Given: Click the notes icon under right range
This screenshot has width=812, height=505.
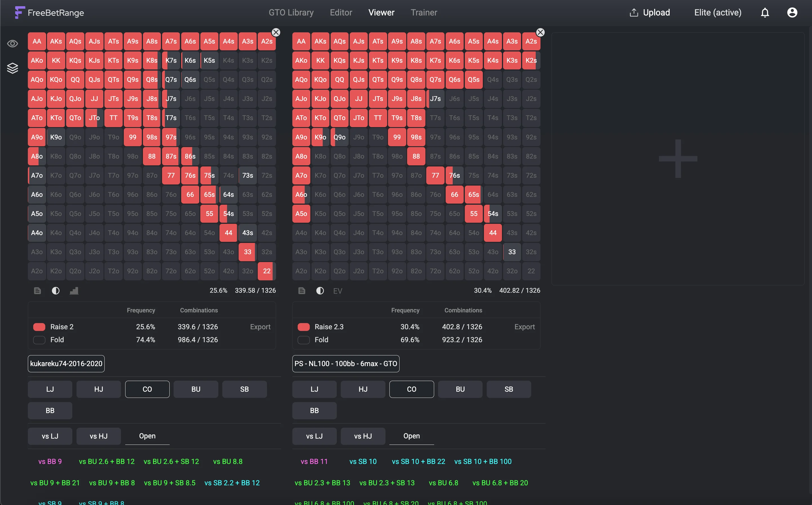Looking at the screenshot, I should pos(302,290).
